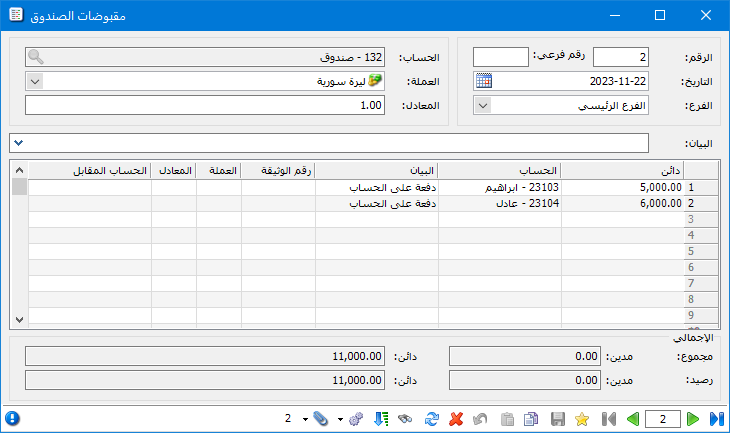The height and width of the screenshot is (433, 730).
Task: Select row 1 دفعة على الحساب cell
Action: 377,188
